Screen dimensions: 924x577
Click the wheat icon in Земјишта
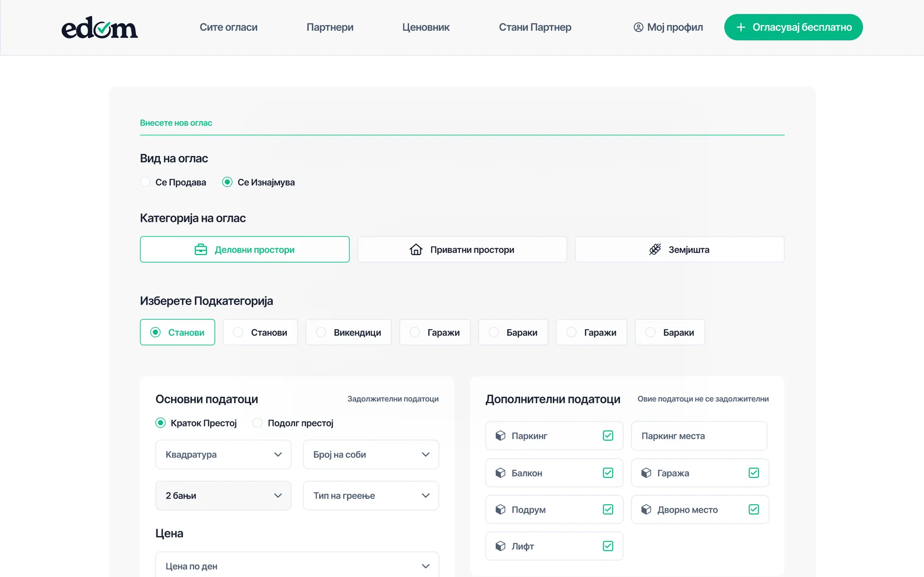[x=655, y=249]
